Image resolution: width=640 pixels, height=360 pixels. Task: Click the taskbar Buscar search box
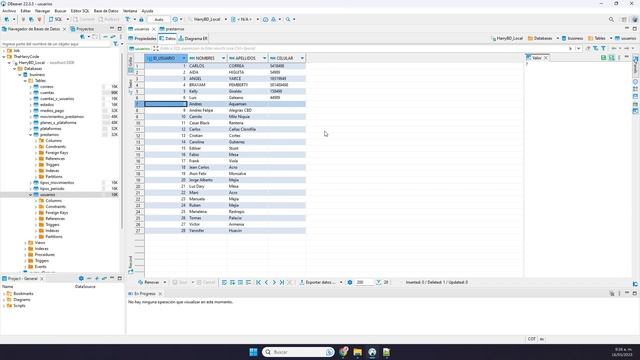tap(298, 352)
